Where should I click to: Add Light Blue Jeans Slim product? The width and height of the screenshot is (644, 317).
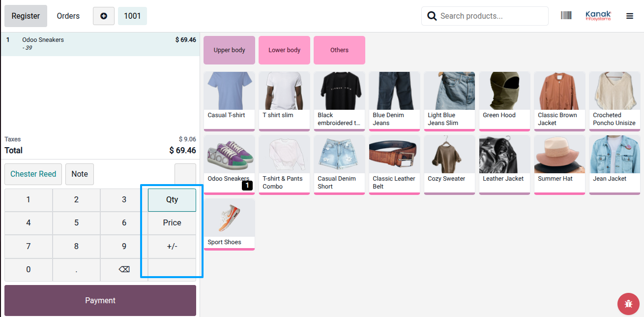450,101
